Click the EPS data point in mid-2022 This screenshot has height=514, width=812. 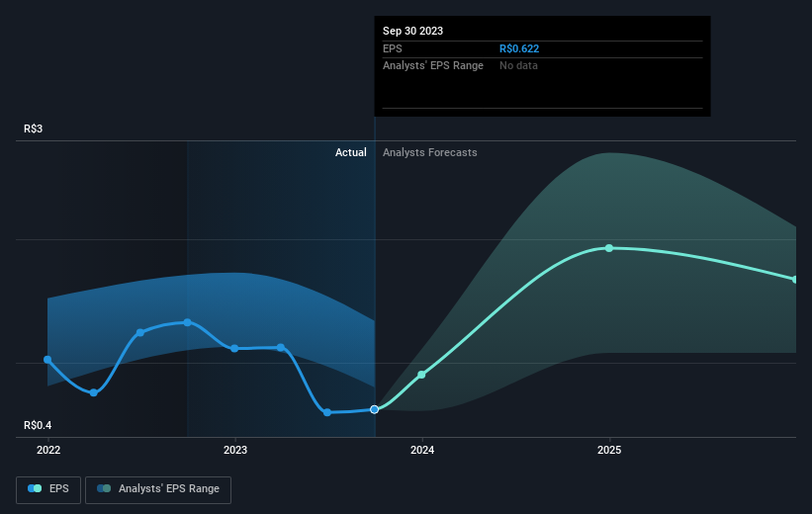pyautogui.click(x=140, y=332)
